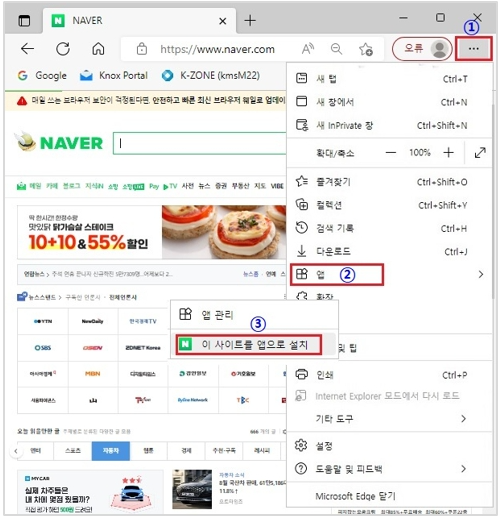This screenshot has width=504, height=520.
Task: Enter full screen mode arrow icon
Action: [x=480, y=153]
